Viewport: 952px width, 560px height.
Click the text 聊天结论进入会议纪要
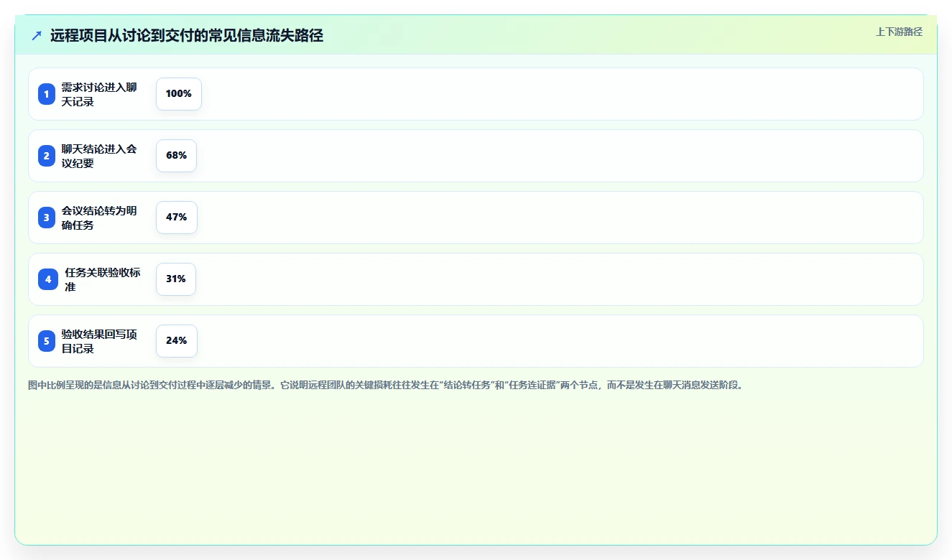click(x=99, y=156)
